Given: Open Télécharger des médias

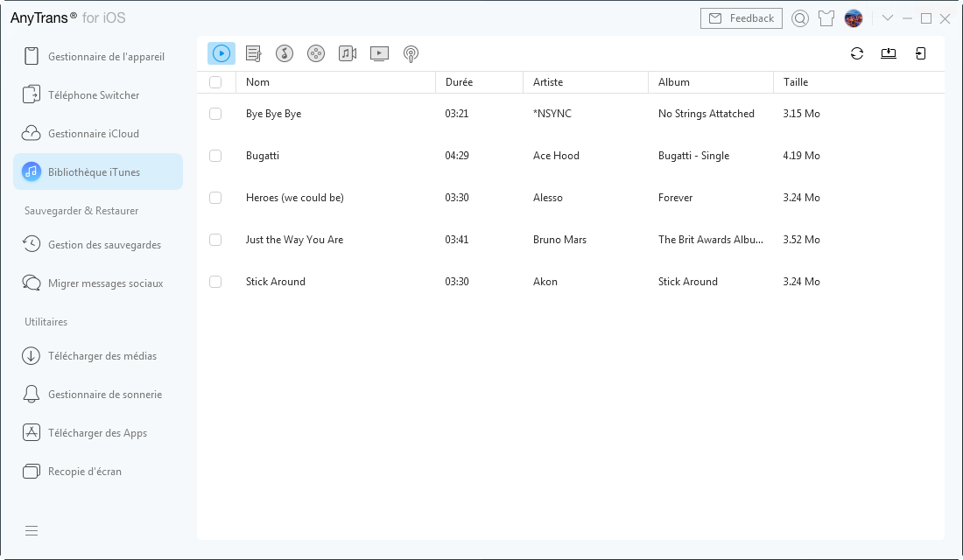Looking at the screenshot, I should point(98,355).
